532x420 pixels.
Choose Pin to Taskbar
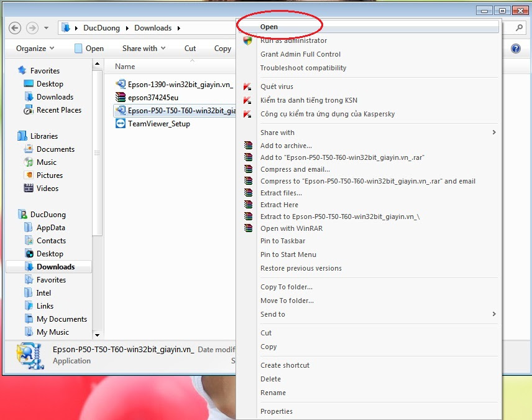point(283,241)
